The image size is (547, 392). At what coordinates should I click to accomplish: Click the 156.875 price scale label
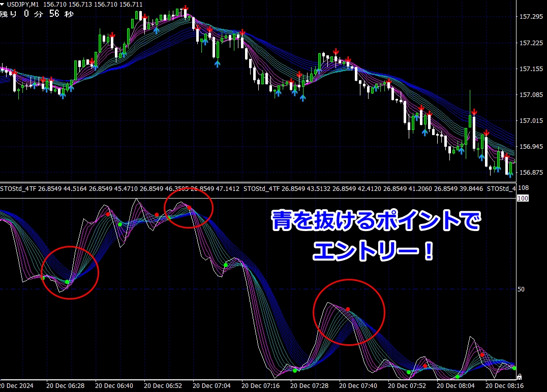point(531,173)
